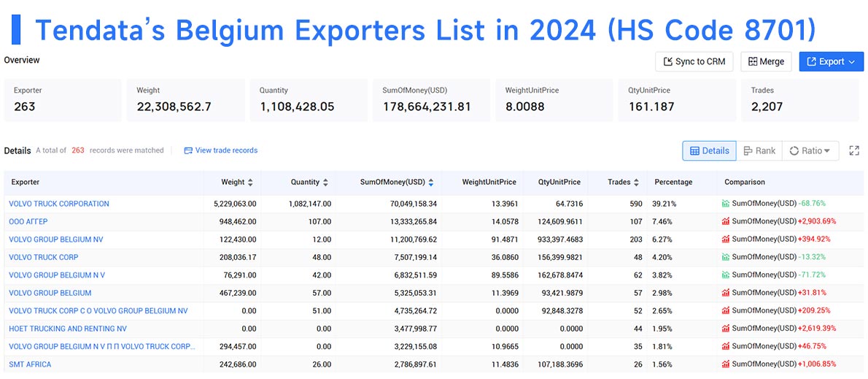Viewport: 868px width, 379px height.
Task: Click the Exporter count card showing 263
Action: 63,100
